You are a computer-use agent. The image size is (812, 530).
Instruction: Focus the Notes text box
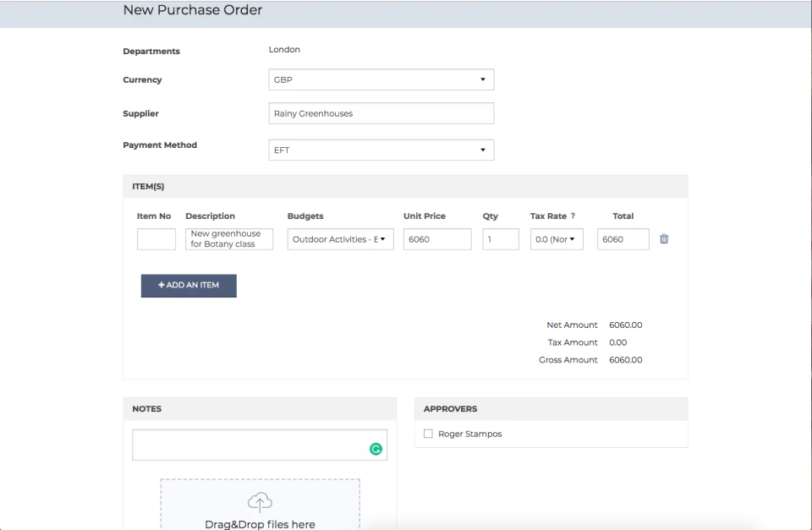tap(250, 445)
